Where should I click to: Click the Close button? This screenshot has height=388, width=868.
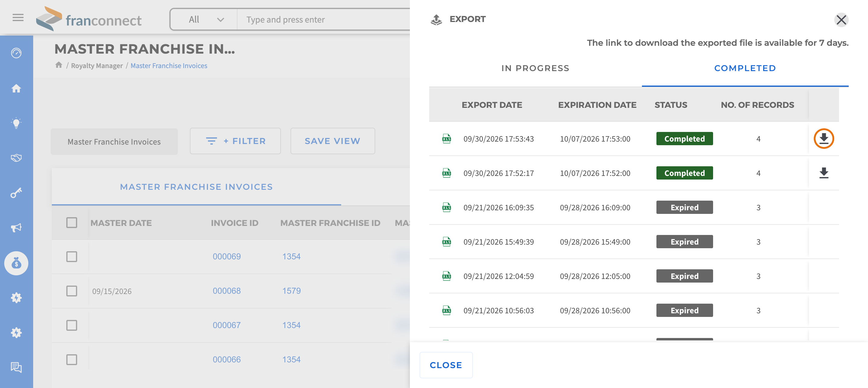pos(446,365)
